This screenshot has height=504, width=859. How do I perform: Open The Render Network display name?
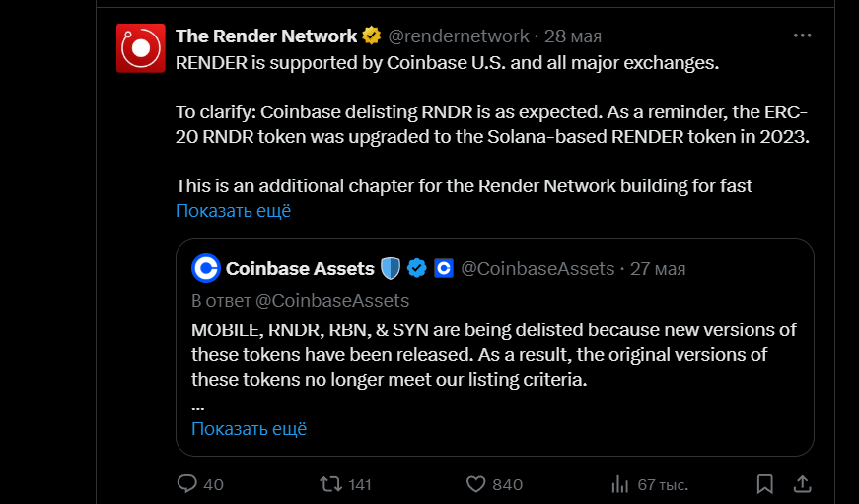(266, 36)
